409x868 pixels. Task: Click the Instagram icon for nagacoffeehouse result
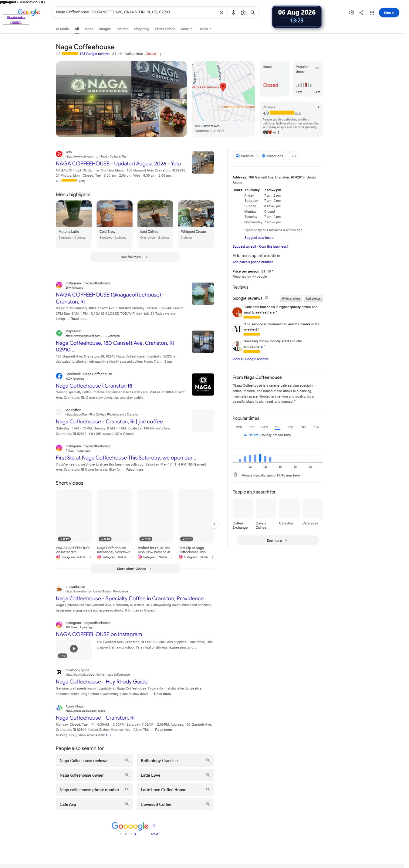(x=59, y=285)
